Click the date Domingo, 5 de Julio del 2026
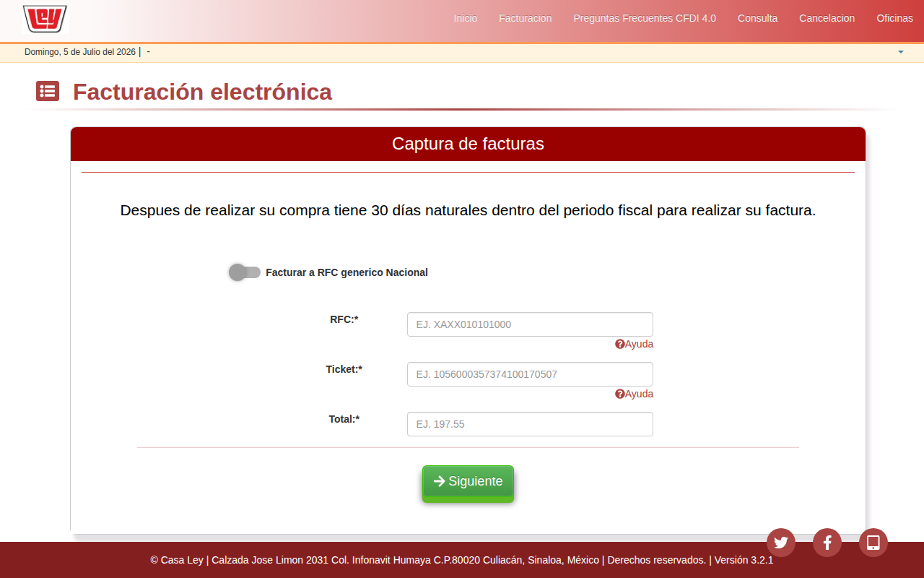This screenshot has width=924, height=578. [80, 52]
